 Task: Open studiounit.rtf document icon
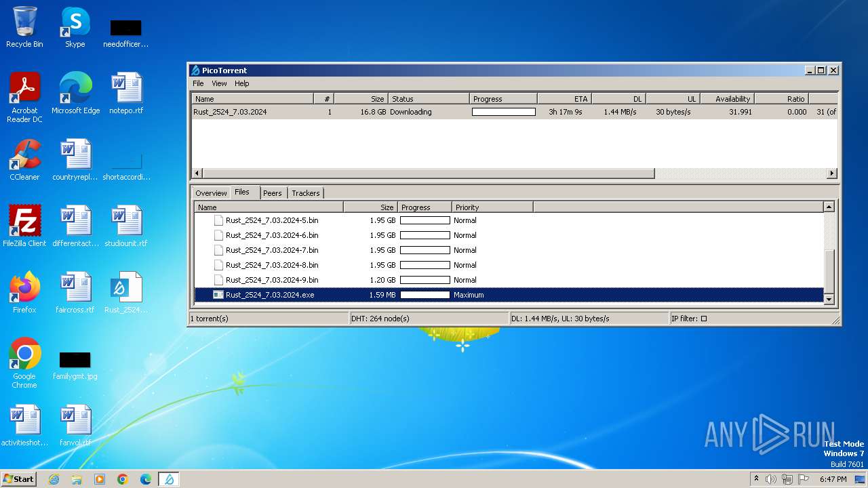coord(126,226)
